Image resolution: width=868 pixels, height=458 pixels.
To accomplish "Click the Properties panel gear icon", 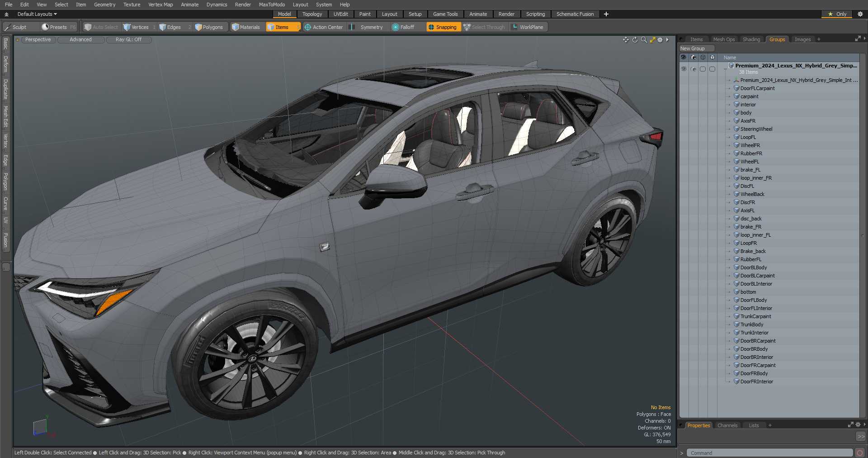I will [x=858, y=425].
